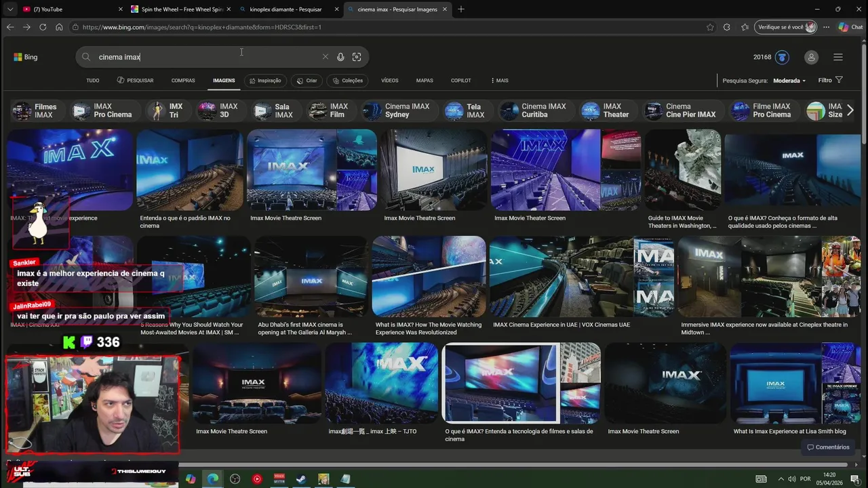Open the Filtro filter options
This screenshot has height=488, width=868.
(x=831, y=81)
